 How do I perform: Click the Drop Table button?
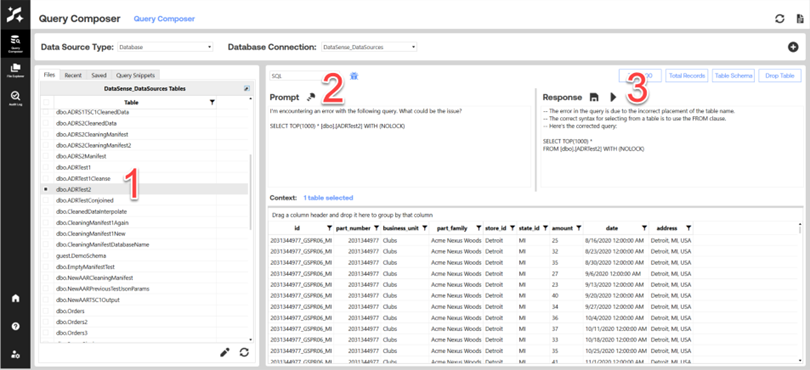[x=780, y=75]
